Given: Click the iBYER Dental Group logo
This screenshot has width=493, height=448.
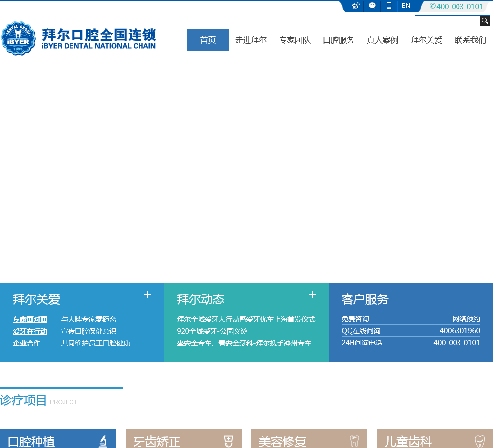Looking at the screenshot, I should (x=19, y=38).
